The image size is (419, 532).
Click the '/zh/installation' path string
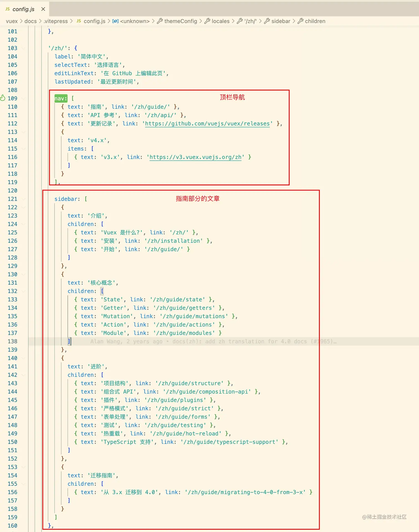[x=173, y=241]
